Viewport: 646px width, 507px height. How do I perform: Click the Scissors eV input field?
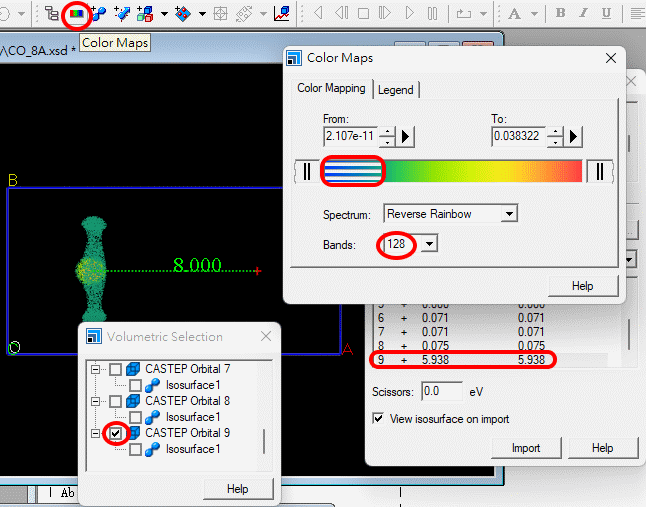[x=440, y=391]
